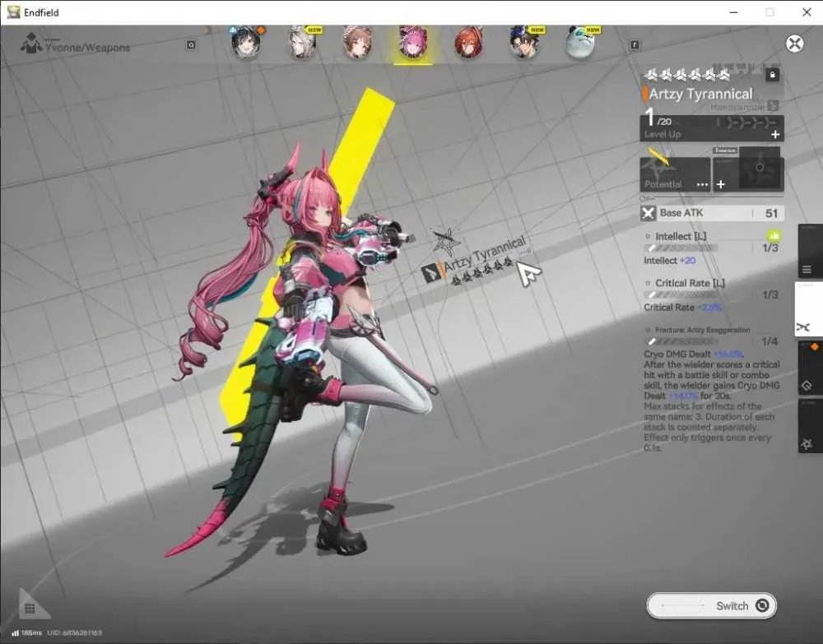This screenshot has width=823, height=644.
Task: Go to previous operator with Q key icon
Action: (191, 45)
